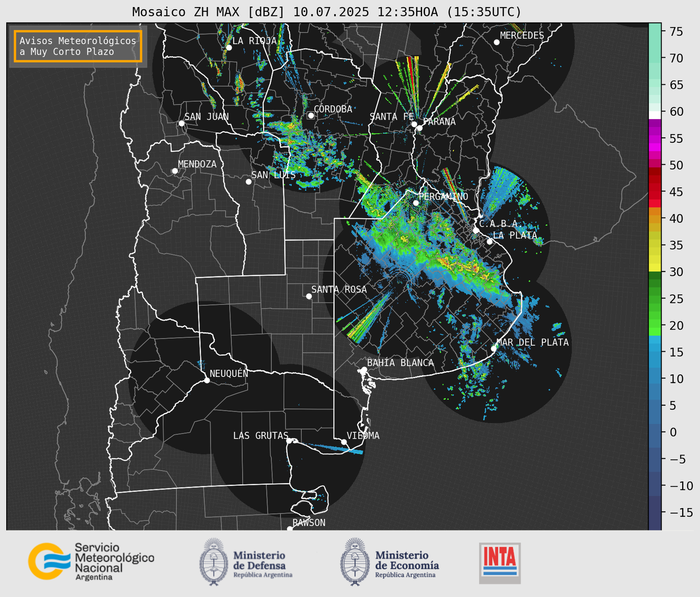Click the MAR DEL PLATA label text
Viewport: 700px width, 597px height.
(x=532, y=343)
